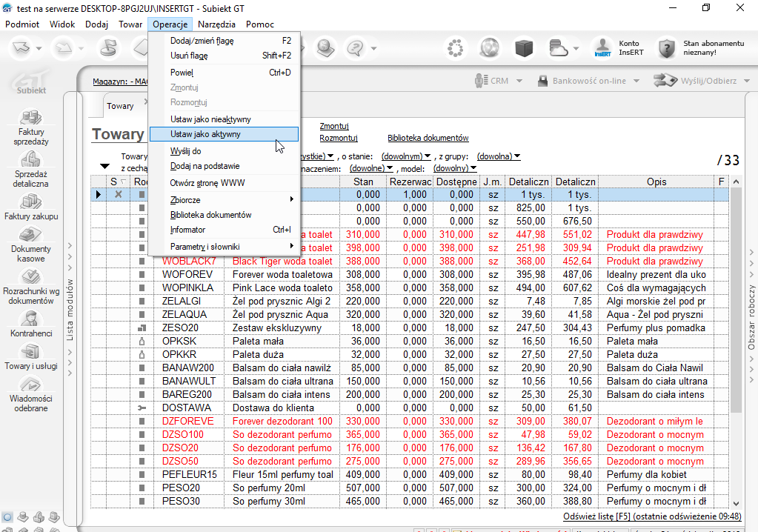The image size is (758, 532).
Task: Open Rozrachunki wg dokumentów icon
Action: coord(31,276)
